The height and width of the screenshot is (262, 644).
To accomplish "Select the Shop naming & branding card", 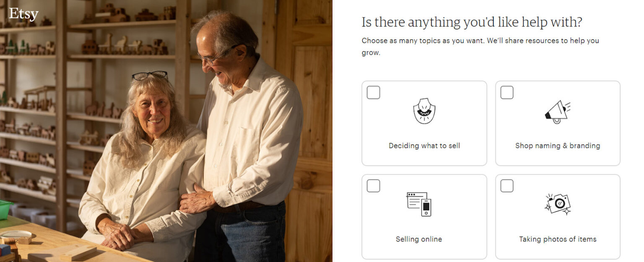I will pyautogui.click(x=558, y=123).
